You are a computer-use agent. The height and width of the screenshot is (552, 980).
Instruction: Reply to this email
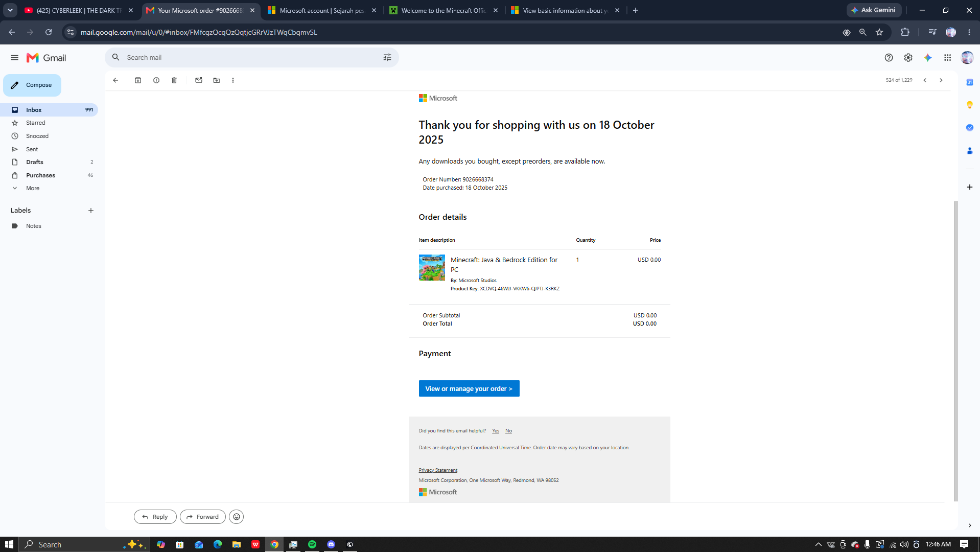[155, 517]
